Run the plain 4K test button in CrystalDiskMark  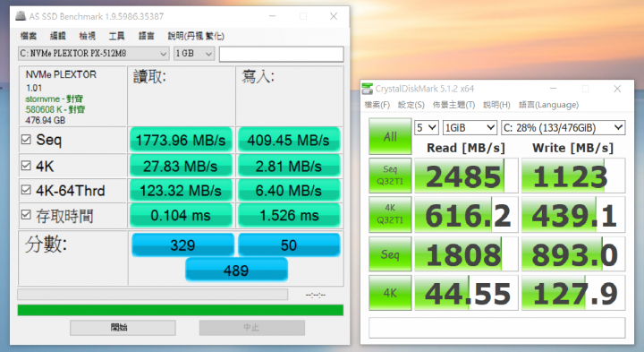pyautogui.click(x=390, y=293)
